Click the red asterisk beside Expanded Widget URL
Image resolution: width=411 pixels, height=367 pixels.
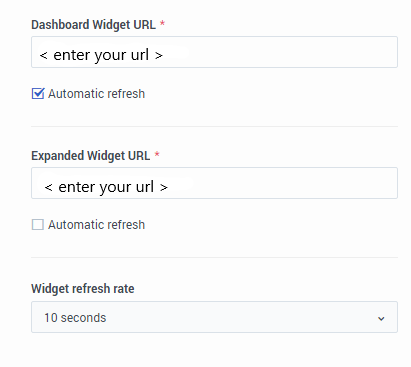pos(157,154)
